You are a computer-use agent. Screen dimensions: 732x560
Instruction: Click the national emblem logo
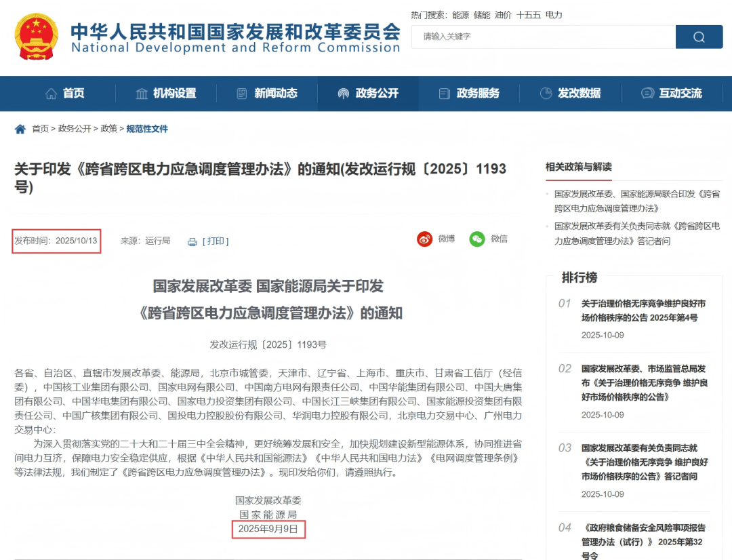(37, 37)
